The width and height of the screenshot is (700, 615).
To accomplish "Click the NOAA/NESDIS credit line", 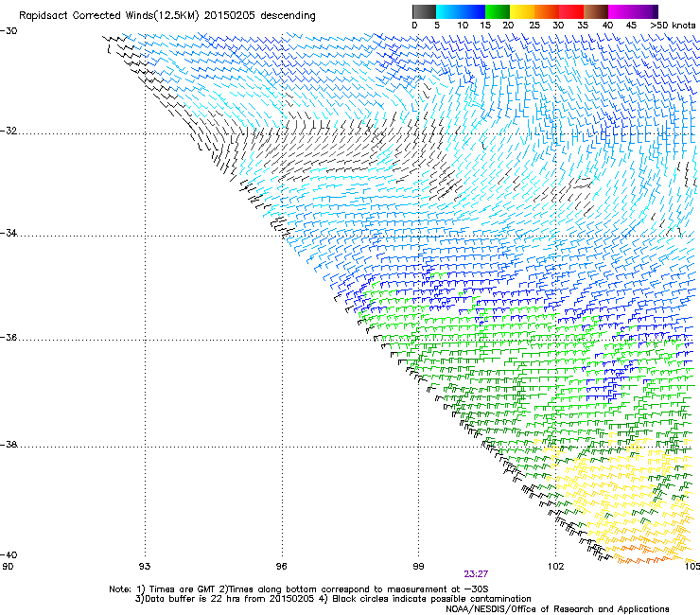I will pyautogui.click(x=557, y=608).
